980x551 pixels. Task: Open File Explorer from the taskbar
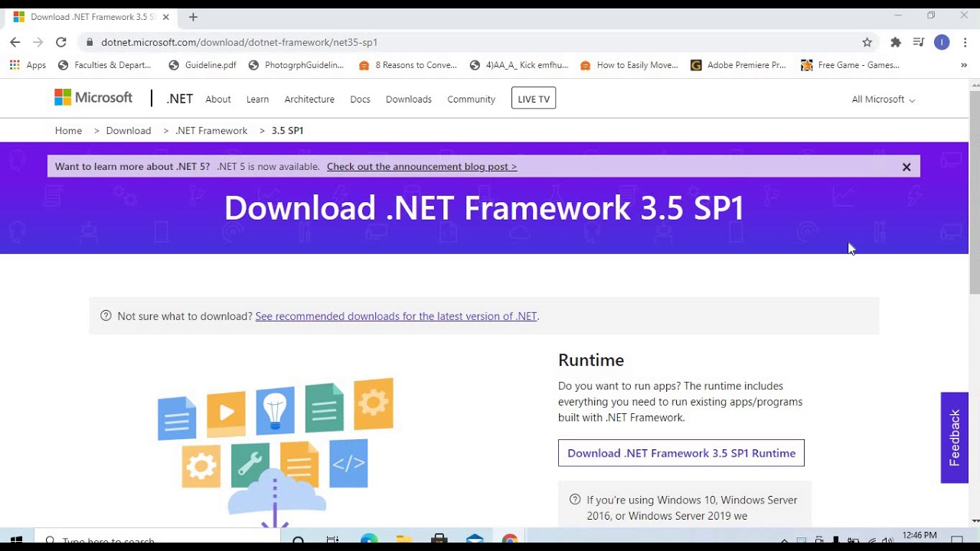click(404, 540)
